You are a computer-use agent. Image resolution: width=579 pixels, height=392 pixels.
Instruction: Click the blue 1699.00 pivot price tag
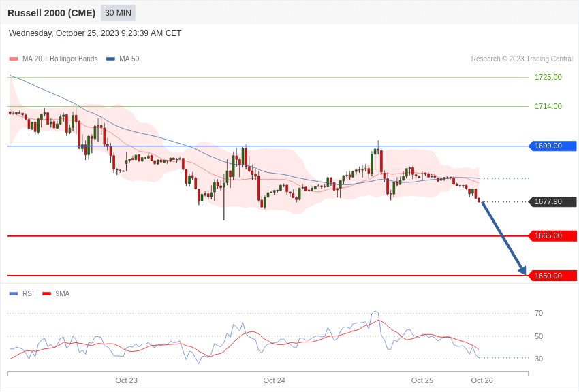[553, 146]
